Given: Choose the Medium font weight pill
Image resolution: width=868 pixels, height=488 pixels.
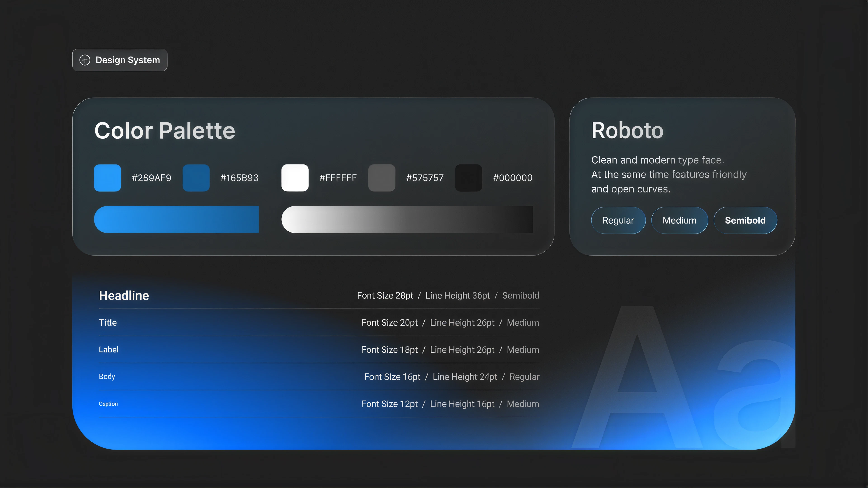Looking at the screenshot, I should click(x=679, y=220).
